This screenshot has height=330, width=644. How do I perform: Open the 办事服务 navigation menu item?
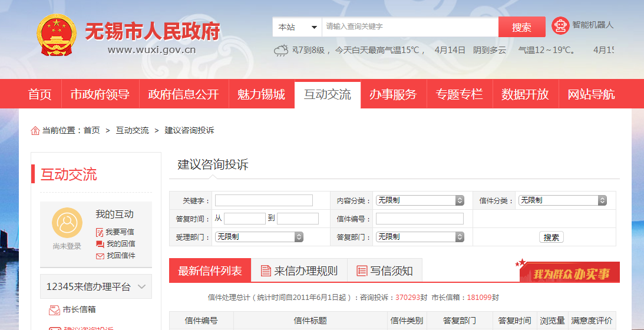point(393,94)
